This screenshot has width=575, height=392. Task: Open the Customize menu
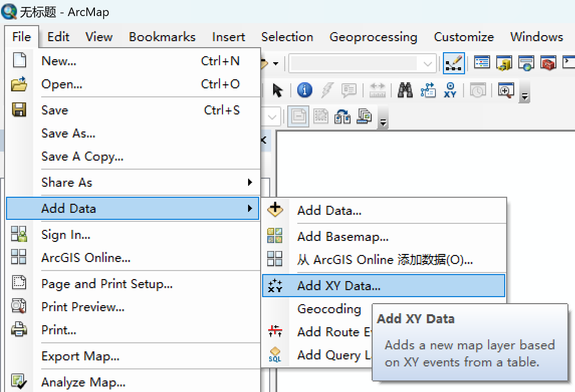click(464, 37)
